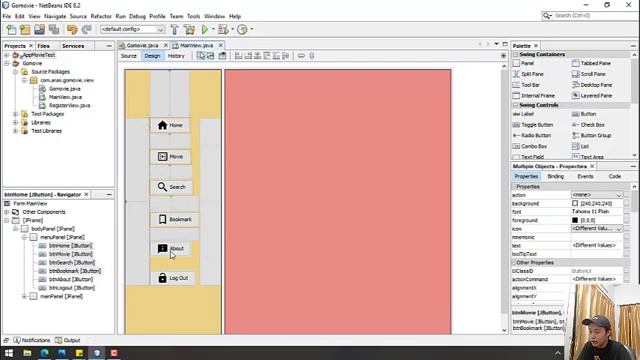
Task: Switch to the Source view tab
Action: (129, 56)
